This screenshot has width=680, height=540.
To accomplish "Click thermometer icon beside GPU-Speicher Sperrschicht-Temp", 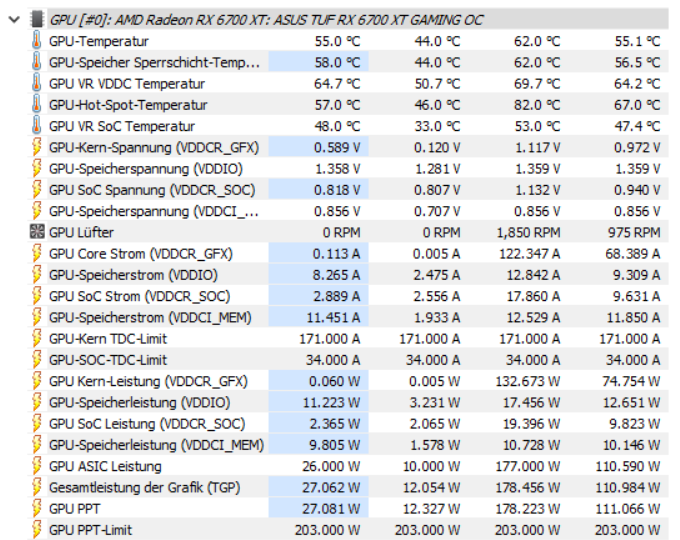I will (x=37, y=62).
